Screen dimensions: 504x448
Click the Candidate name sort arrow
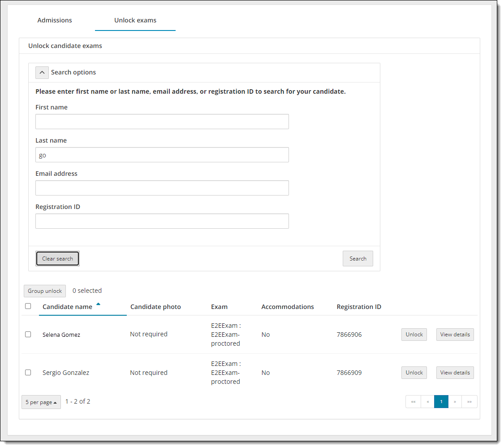click(98, 304)
